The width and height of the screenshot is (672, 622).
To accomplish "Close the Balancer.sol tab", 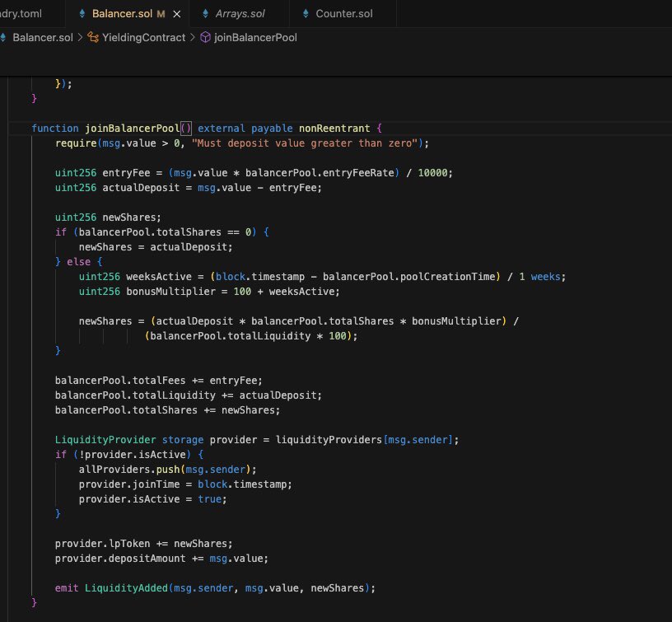I will click(176, 14).
